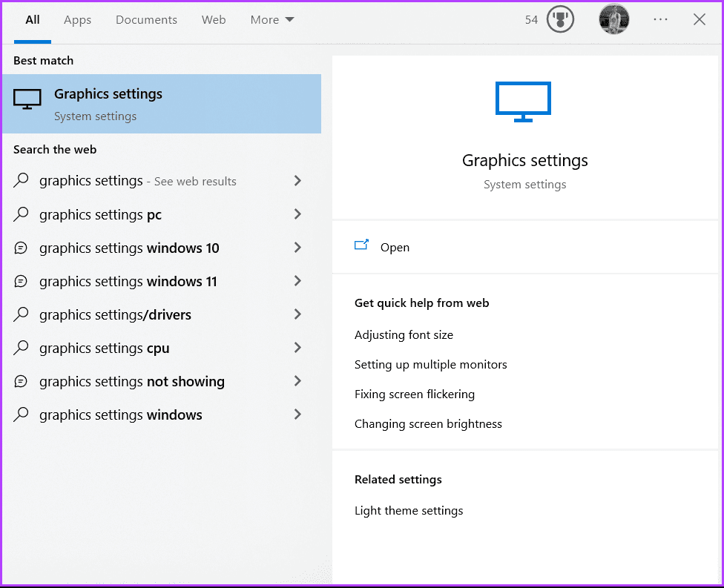Expand arrow for 'graphics settings windows 11'

click(x=297, y=281)
